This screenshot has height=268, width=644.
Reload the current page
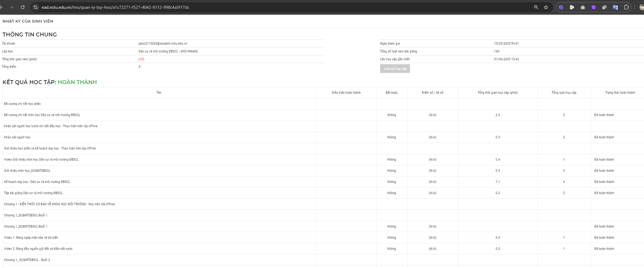23,7
